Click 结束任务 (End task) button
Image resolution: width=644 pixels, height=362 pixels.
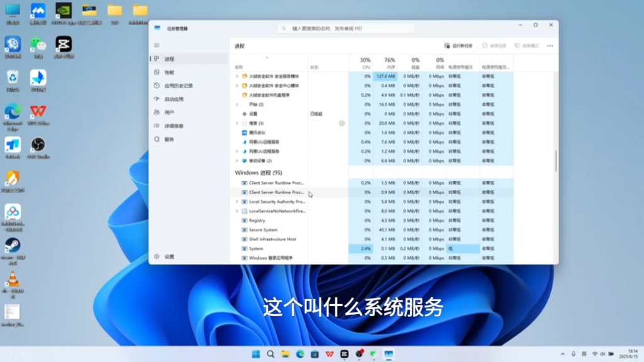click(x=494, y=46)
